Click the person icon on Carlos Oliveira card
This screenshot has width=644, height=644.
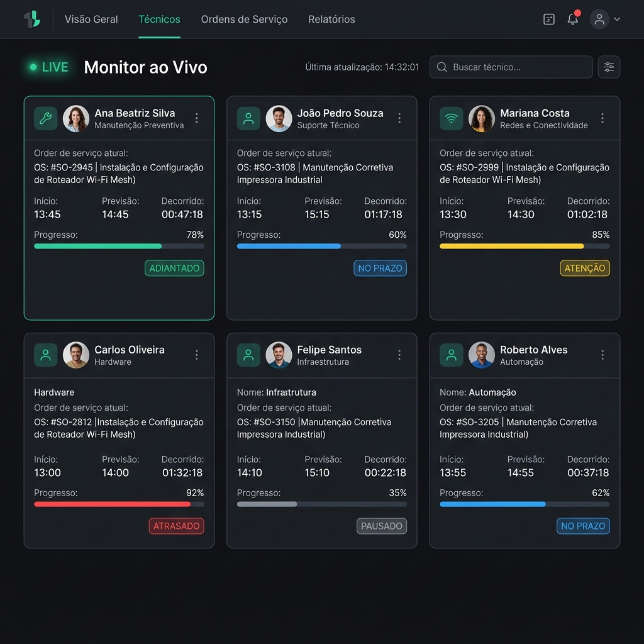click(x=45, y=355)
